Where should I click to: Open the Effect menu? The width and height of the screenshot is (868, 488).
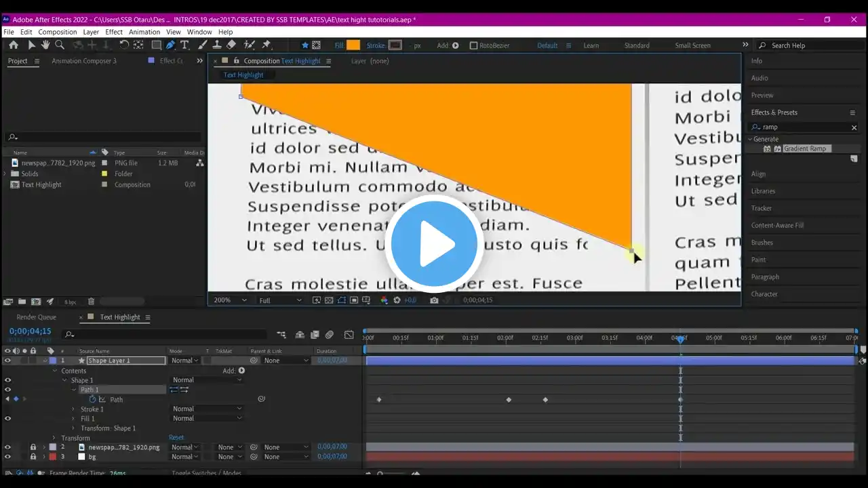[x=114, y=32]
